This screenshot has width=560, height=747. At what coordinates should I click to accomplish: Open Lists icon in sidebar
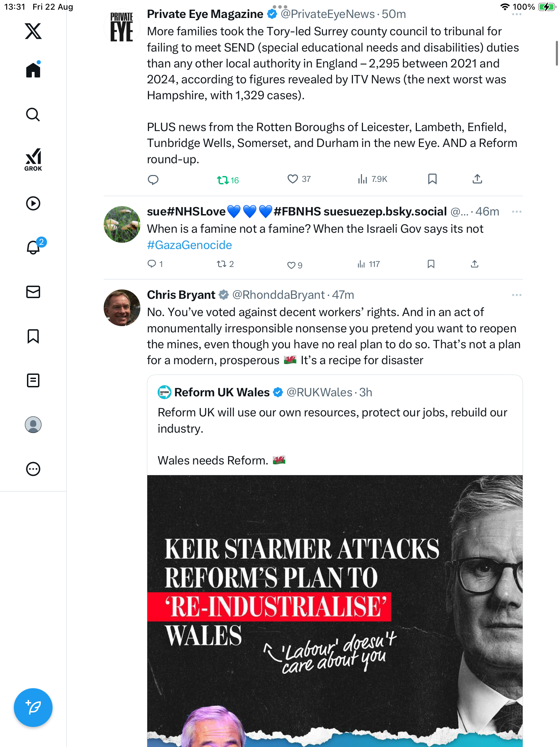point(33,380)
